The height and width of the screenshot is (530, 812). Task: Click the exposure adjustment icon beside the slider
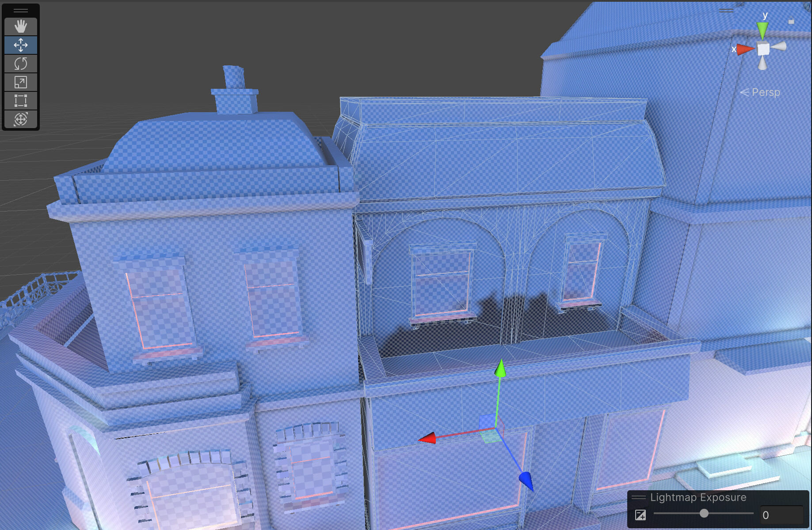tap(640, 514)
